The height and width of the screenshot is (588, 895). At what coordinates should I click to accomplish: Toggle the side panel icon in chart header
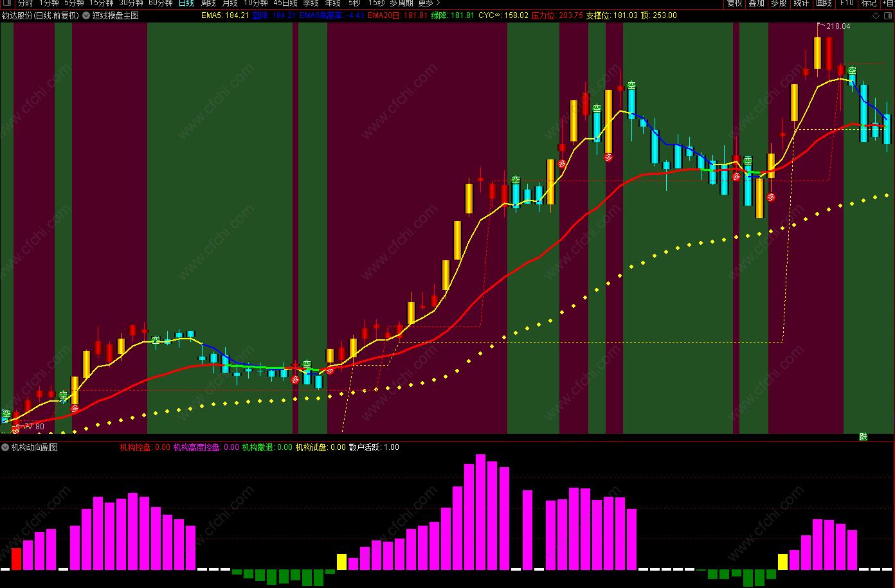click(887, 15)
